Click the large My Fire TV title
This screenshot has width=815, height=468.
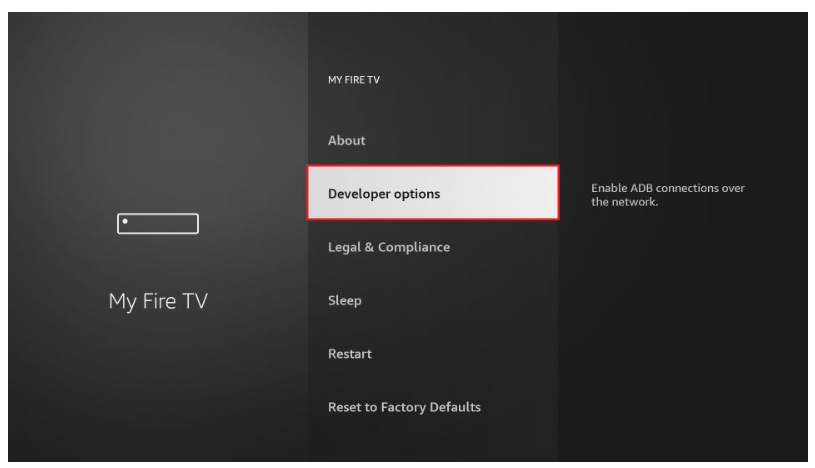[158, 301]
